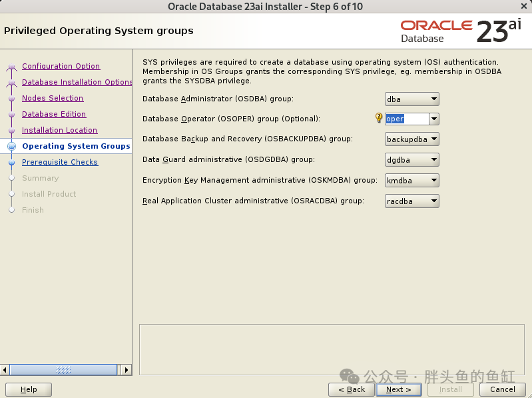Click the empty message panel at bottom
This screenshot has width=532, height=398.
[332, 350]
